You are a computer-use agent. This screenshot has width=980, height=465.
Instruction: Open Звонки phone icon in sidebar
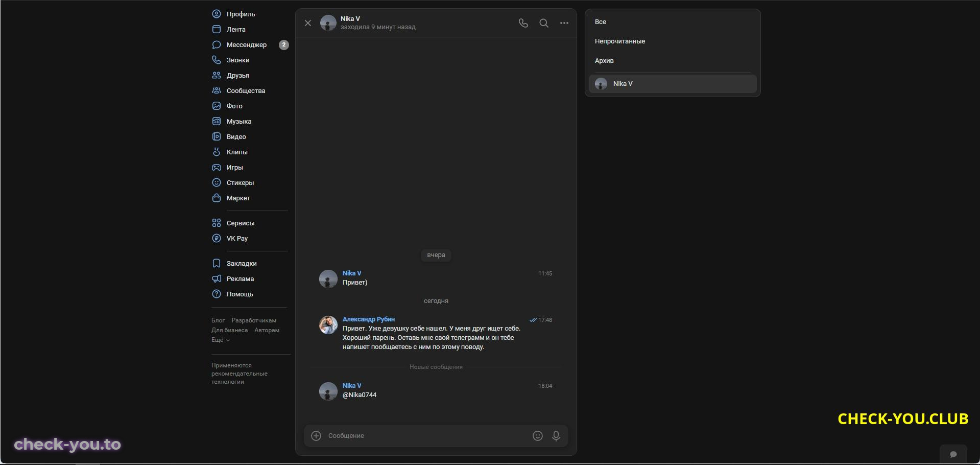pos(217,60)
